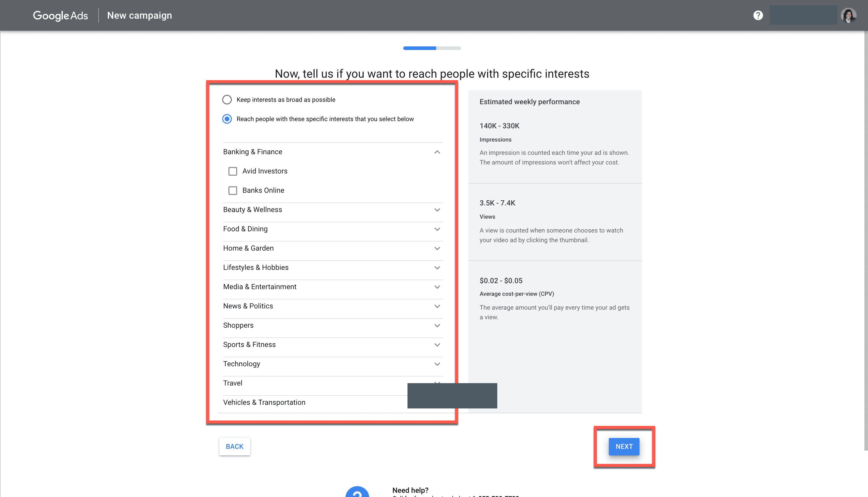Enable the Banks Online checkbox

pyautogui.click(x=233, y=190)
